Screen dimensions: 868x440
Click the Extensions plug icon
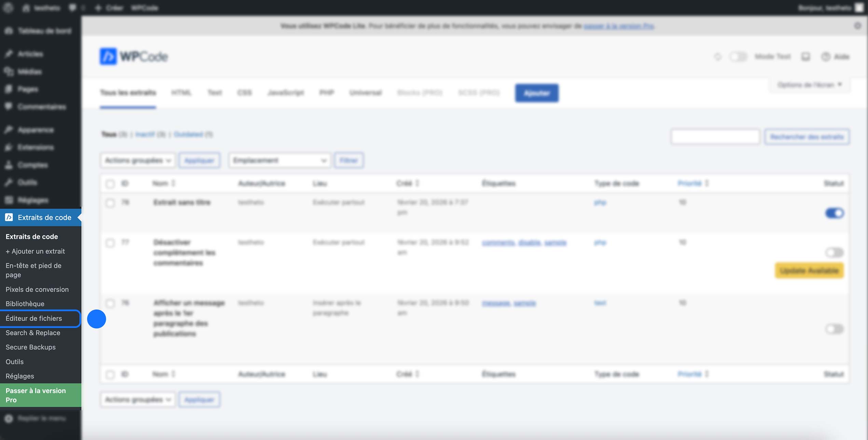pos(9,147)
